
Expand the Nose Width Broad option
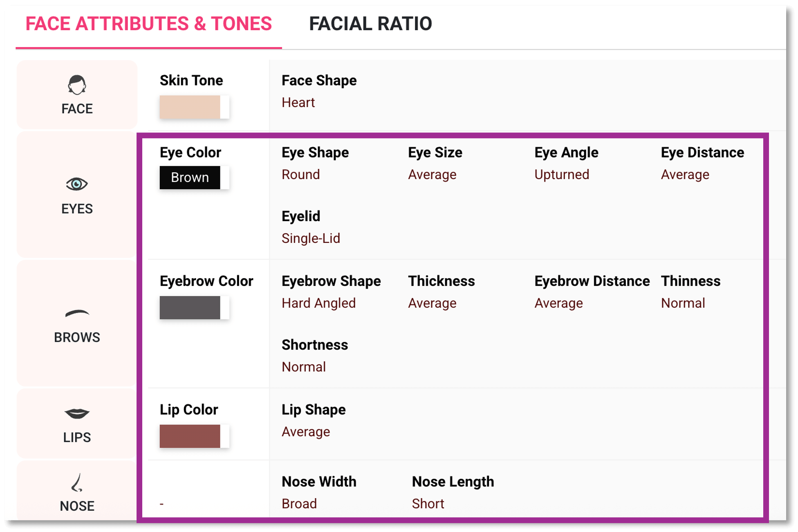(299, 503)
